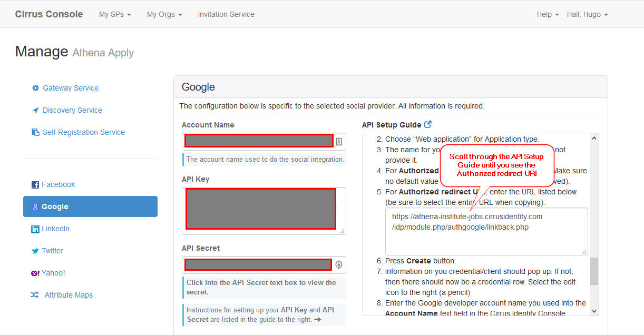Click the API Setup Guide heading

click(x=392, y=125)
